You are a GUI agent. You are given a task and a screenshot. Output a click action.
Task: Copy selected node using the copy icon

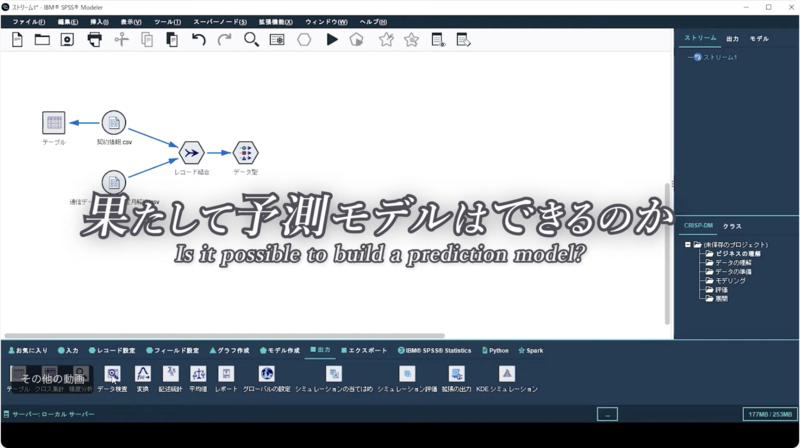pos(147,39)
